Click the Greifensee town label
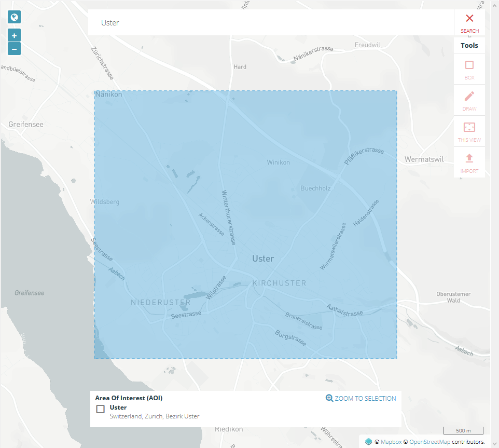 (x=26, y=125)
